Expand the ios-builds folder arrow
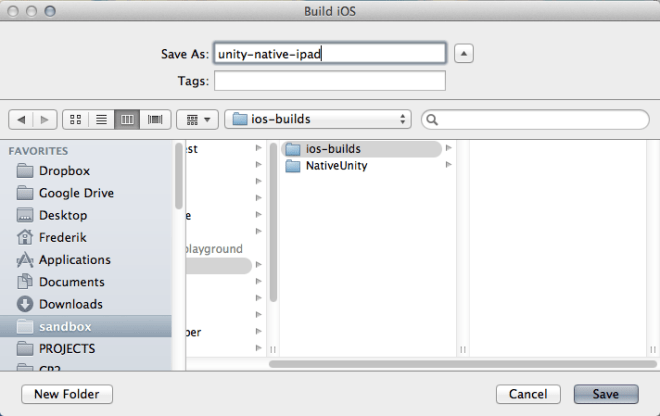Viewport: 660px width, 416px height. coord(449,148)
